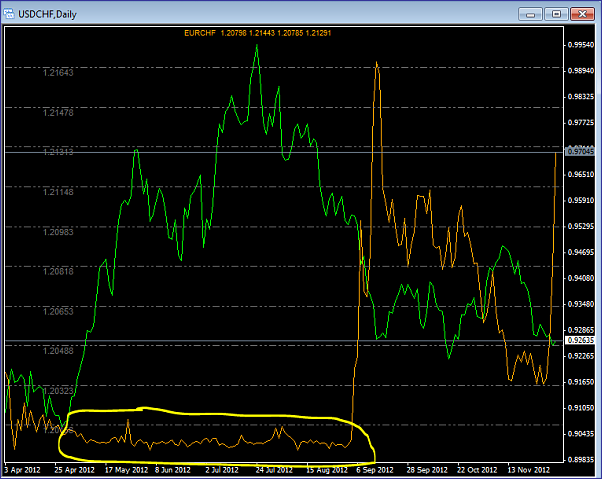Minimize the USDCHF,Daily chart window
The height and width of the screenshot is (479, 602).
[530, 14]
